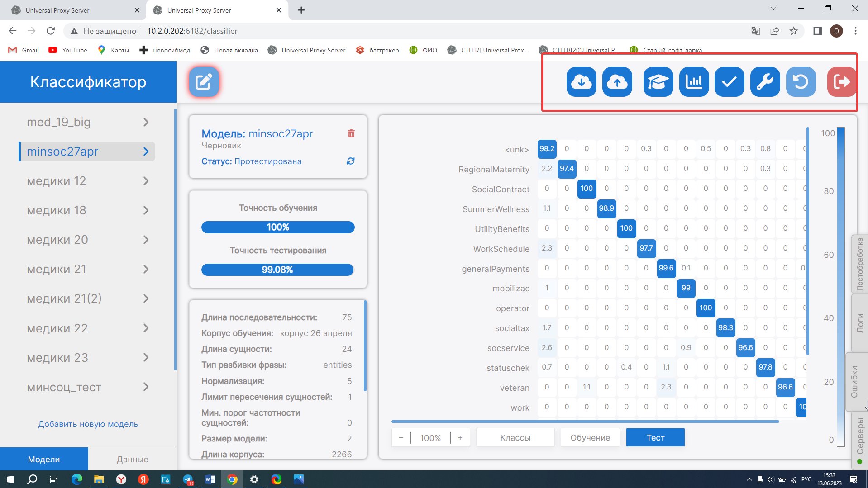868x488 pixels.
Task: Switch to the Данные tab
Action: pyautogui.click(x=132, y=459)
